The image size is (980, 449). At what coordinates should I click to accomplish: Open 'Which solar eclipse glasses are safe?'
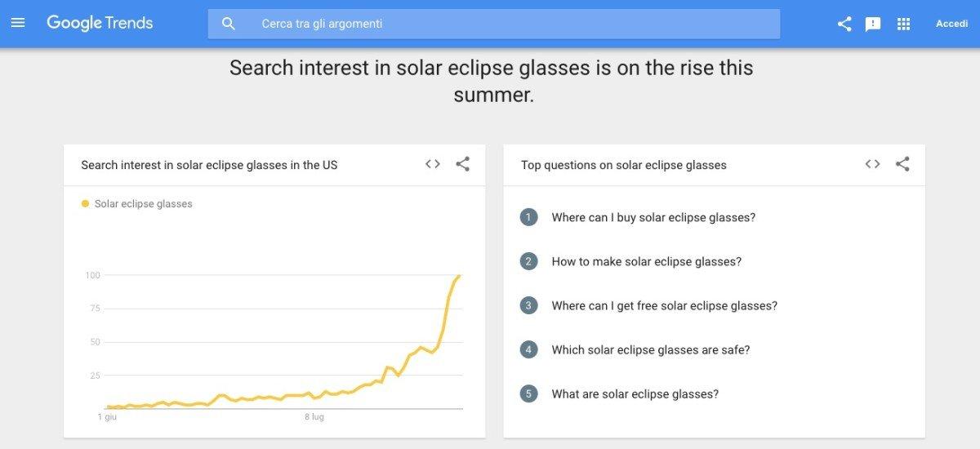point(650,349)
